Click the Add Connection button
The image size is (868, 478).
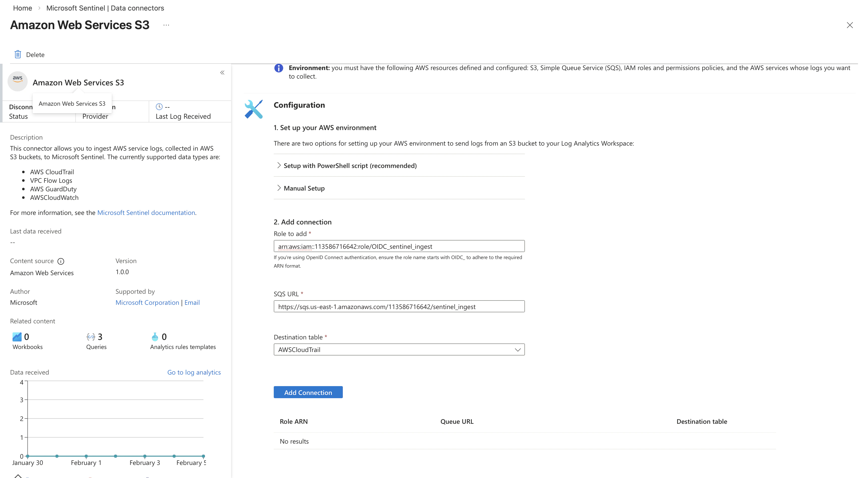click(x=308, y=392)
